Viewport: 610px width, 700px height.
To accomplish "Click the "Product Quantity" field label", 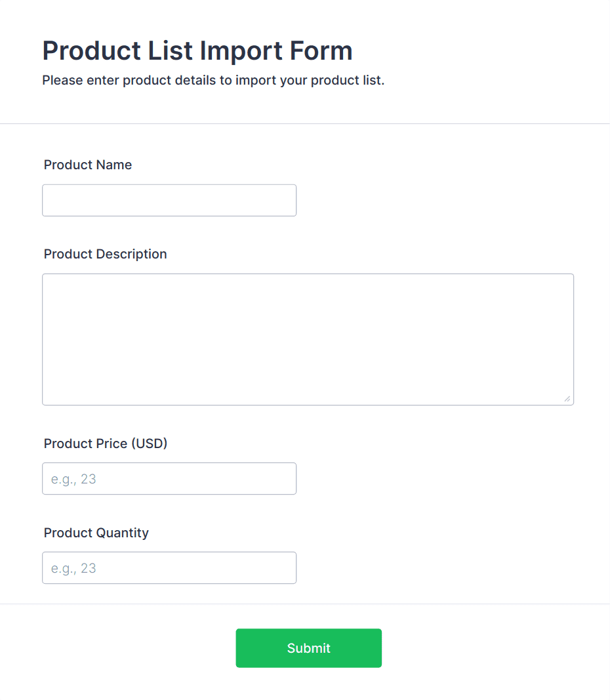I will (96, 533).
